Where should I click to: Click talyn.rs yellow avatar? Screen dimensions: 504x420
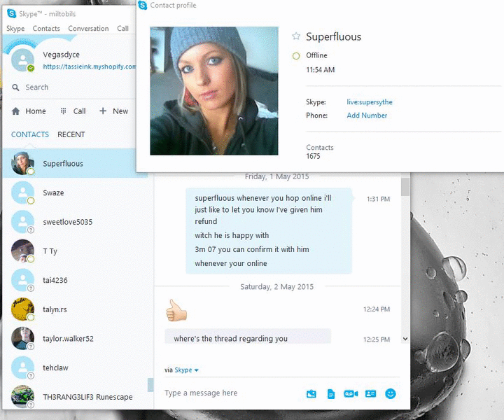tap(22, 309)
